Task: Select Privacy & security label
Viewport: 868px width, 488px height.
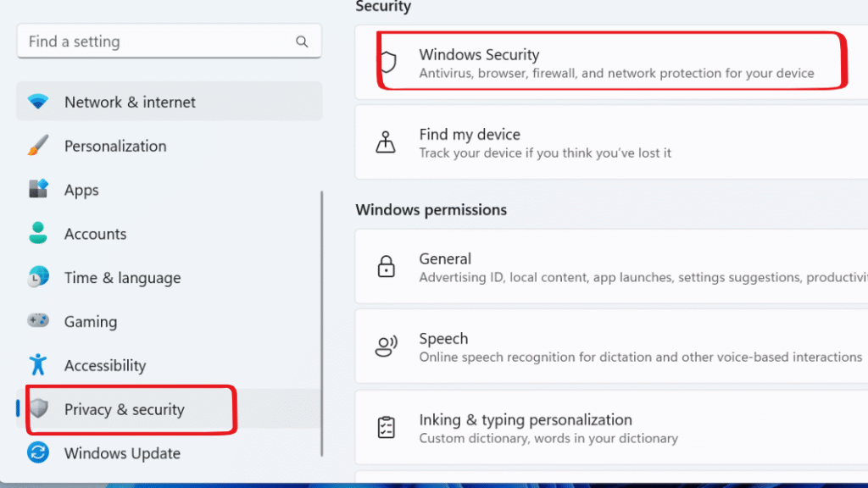Action: pyautogui.click(x=124, y=409)
